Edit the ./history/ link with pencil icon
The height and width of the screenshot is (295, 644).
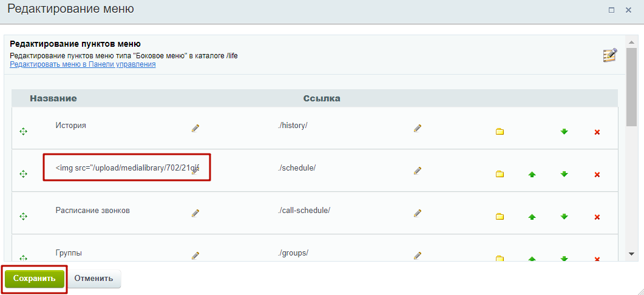tap(418, 129)
